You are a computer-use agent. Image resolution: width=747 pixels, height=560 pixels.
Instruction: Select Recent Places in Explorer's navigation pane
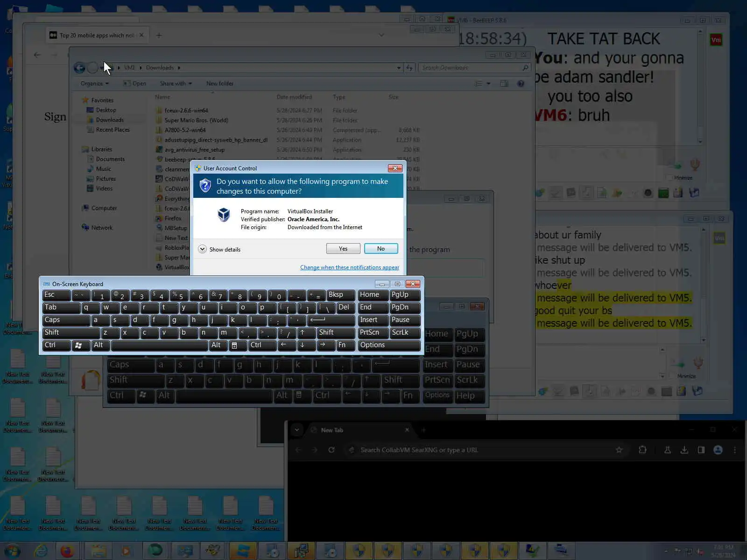click(x=113, y=130)
